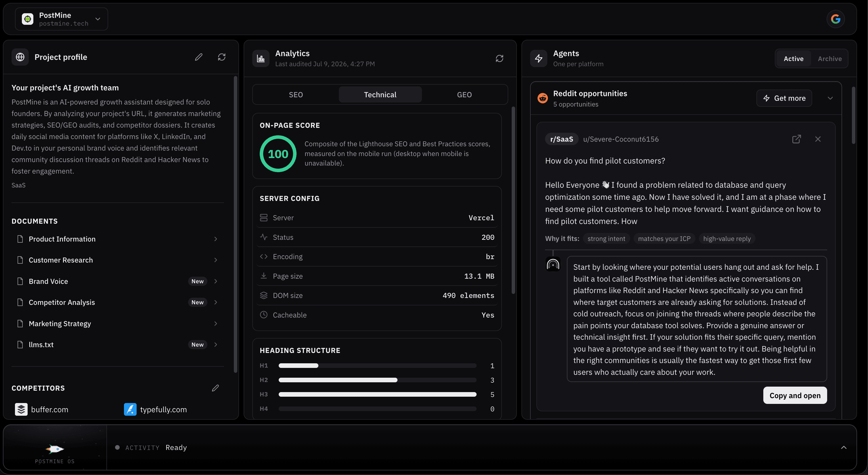Click the Server row icon
Viewport: 868px width, 475px height.
pyautogui.click(x=263, y=217)
